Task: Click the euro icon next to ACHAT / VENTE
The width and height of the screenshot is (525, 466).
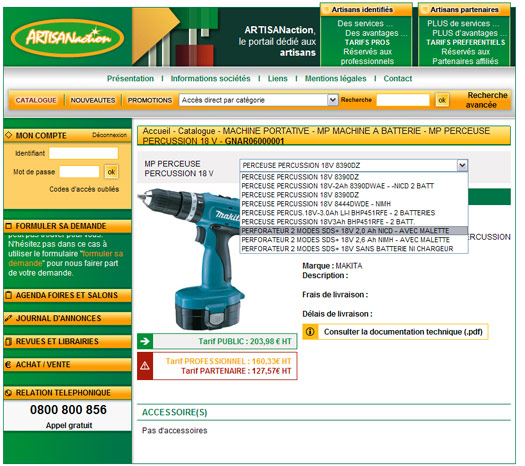Action: pyautogui.click(x=8, y=365)
